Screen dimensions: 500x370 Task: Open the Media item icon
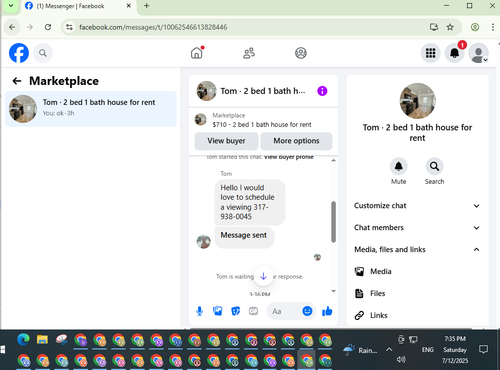point(359,271)
